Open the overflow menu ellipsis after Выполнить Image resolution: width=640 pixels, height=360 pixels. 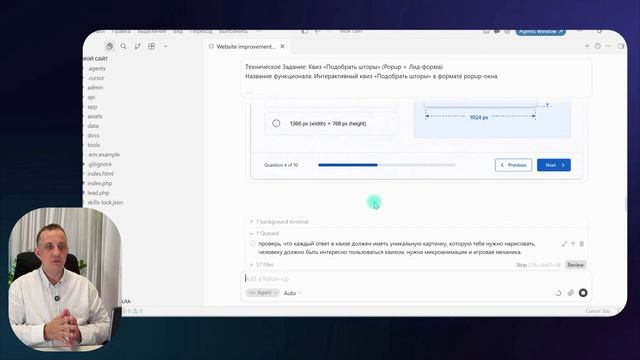259,31
